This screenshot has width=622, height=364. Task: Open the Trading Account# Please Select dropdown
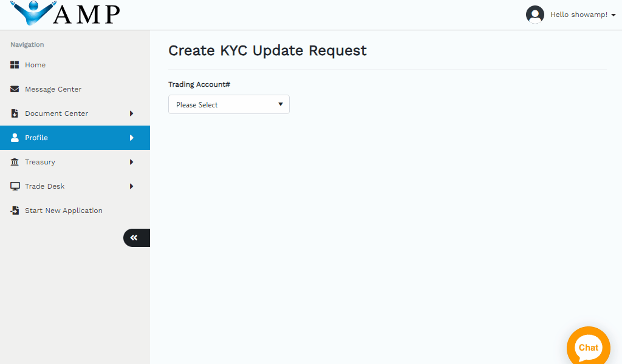[x=228, y=104]
